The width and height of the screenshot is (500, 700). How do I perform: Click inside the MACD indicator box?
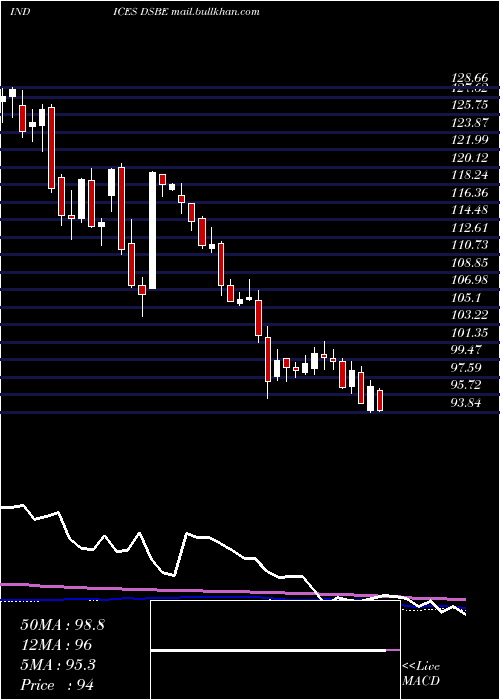275,650
